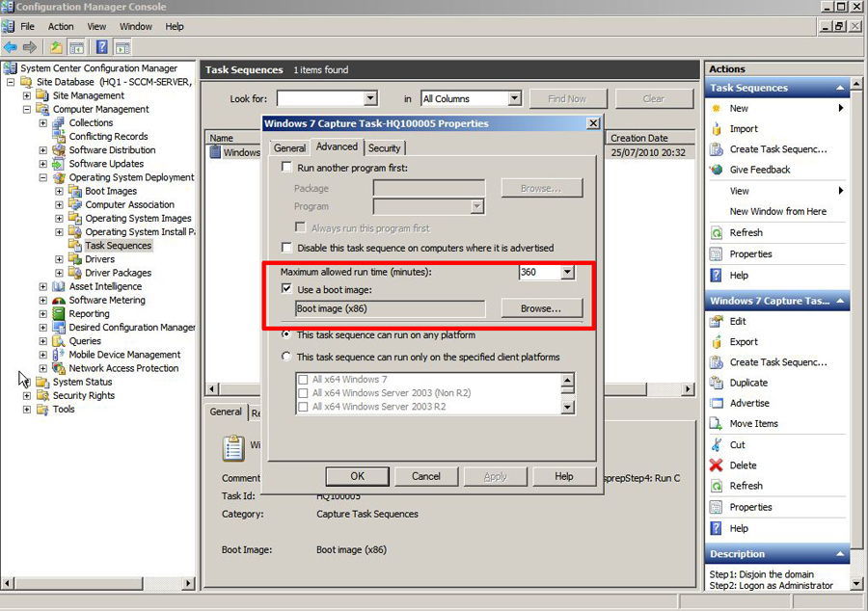Tick Always run this program first checkbox

pos(300,227)
